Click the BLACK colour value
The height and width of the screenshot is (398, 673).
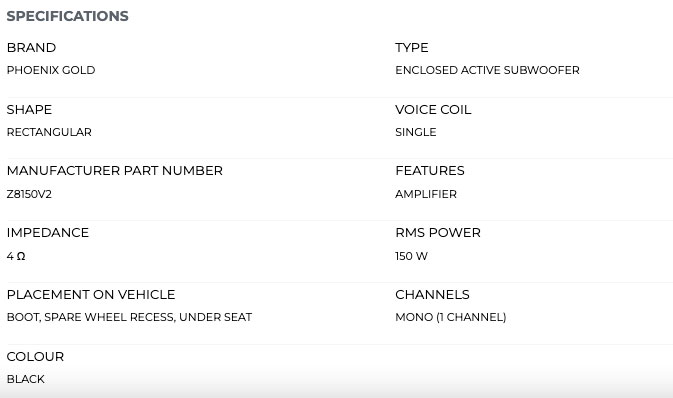(26, 379)
